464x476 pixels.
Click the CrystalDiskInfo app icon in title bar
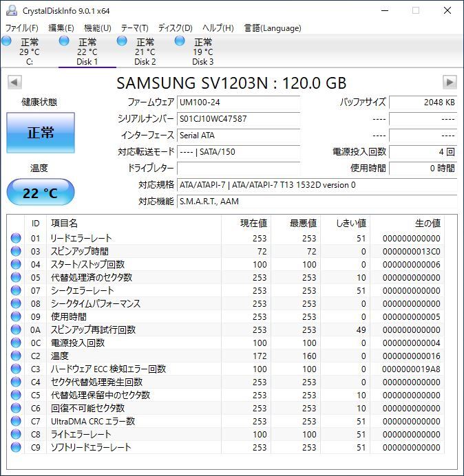pyautogui.click(x=12, y=10)
